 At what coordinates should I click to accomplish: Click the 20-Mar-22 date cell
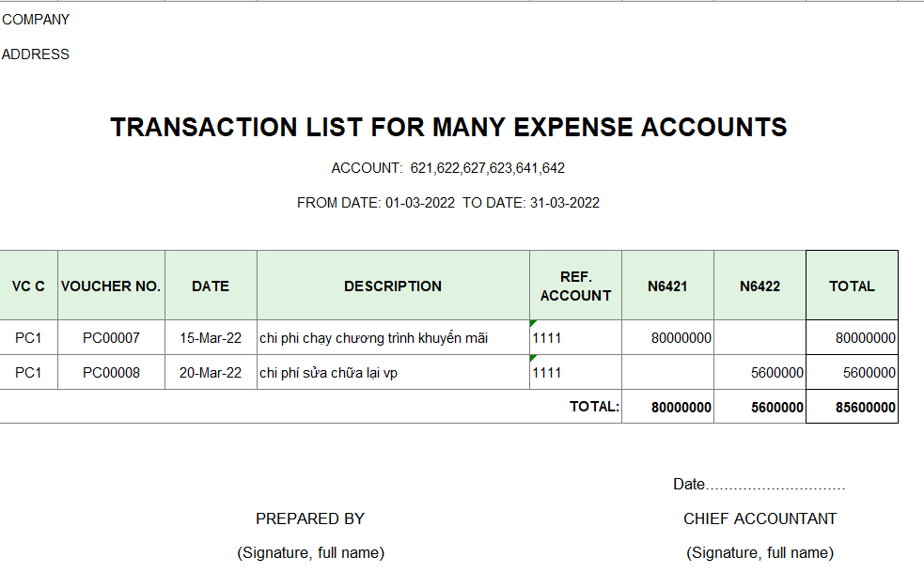(x=211, y=373)
